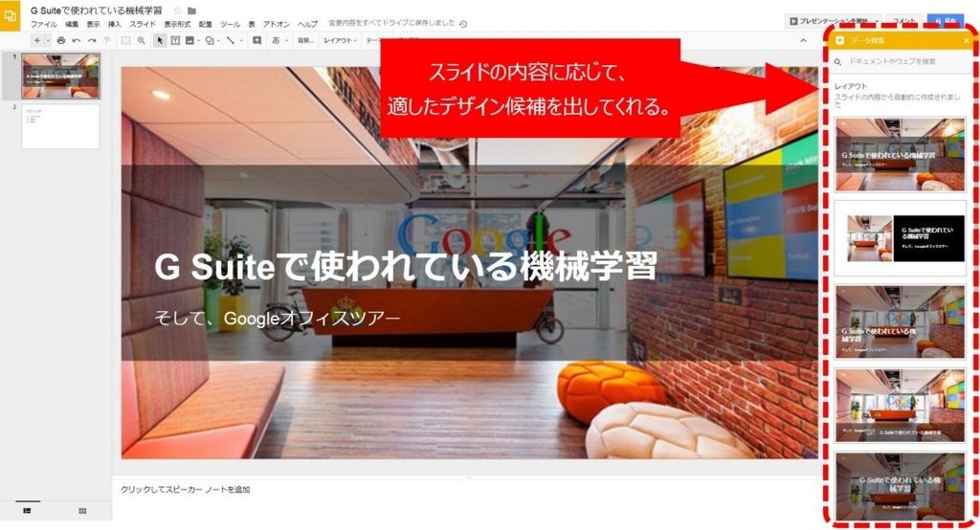Select the Text box tool
The image size is (980, 530).
(175, 40)
